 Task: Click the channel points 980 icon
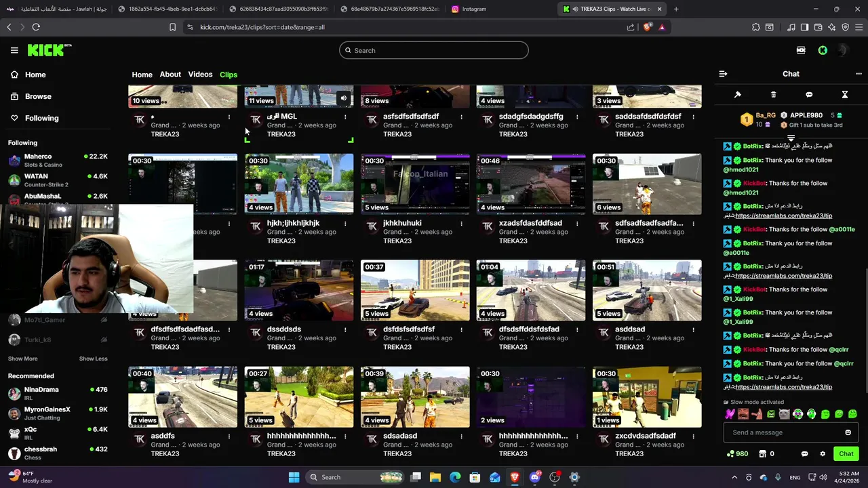(737, 454)
